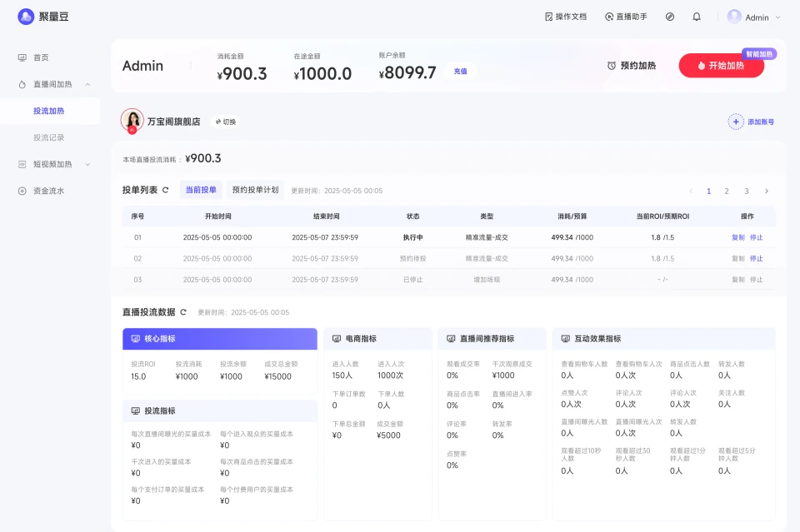
Task: Switch to the 预约投单计划 tab
Action: pyautogui.click(x=255, y=190)
